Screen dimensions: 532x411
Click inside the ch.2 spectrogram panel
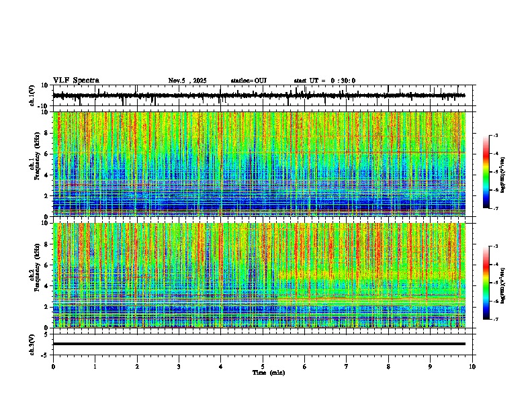pos(259,275)
